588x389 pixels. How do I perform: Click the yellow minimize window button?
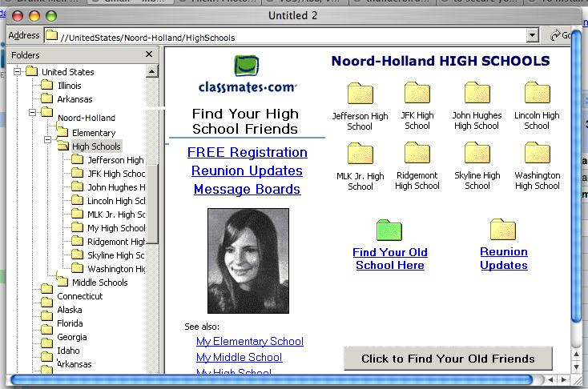(34, 16)
